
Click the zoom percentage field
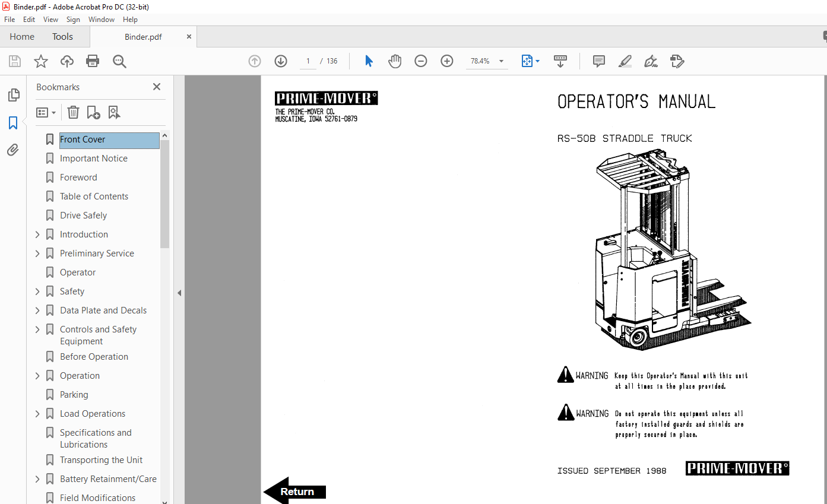[x=480, y=61]
